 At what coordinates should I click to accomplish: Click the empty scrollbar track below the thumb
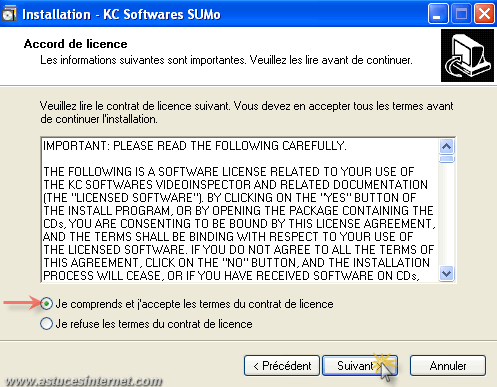point(447,215)
